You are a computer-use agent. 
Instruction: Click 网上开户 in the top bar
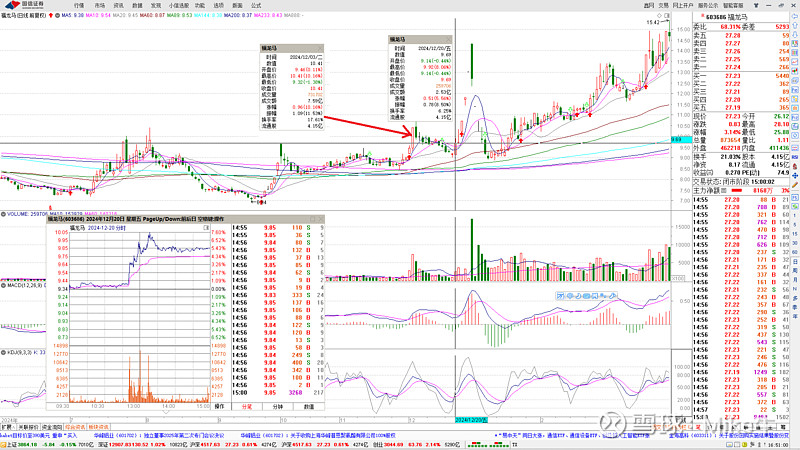[x=683, y=5]
